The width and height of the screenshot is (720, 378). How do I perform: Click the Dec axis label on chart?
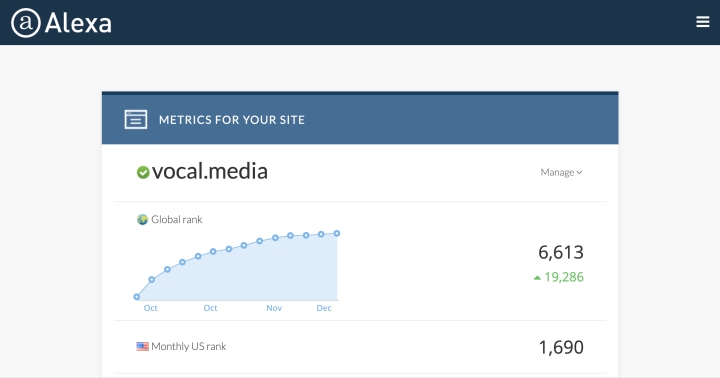324,308
